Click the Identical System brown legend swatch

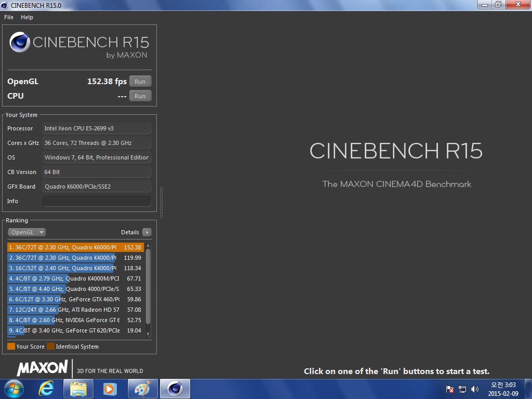pos(50,347)
